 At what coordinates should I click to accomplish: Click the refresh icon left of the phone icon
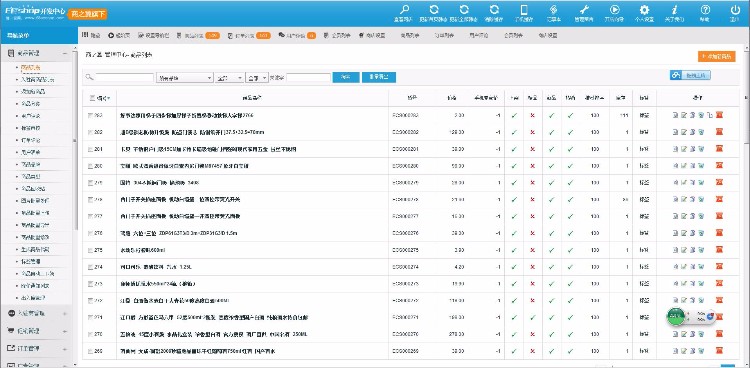click(x=495, y=10)
